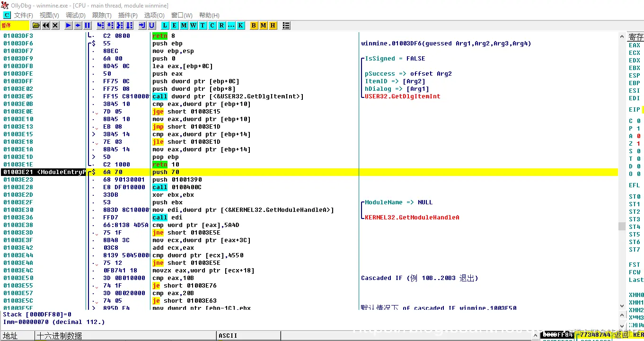The height and width of the screenshot is (341, 644).
Task: Click the 十六进制数据 column header
Action: pyautogui.click(x=126, y=336)
